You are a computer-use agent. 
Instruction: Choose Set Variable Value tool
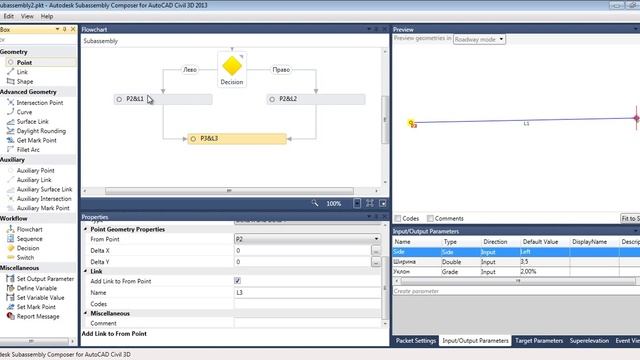click(40, 297)
